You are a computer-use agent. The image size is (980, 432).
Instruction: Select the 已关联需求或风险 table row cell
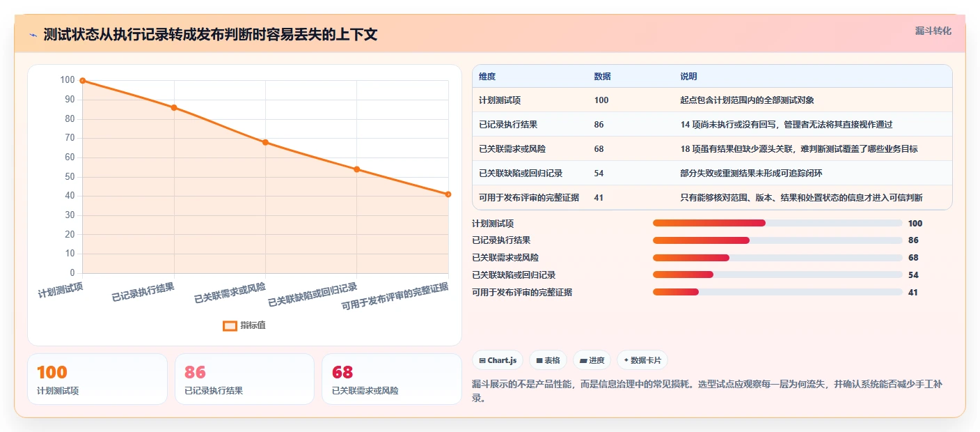point(512,149)
